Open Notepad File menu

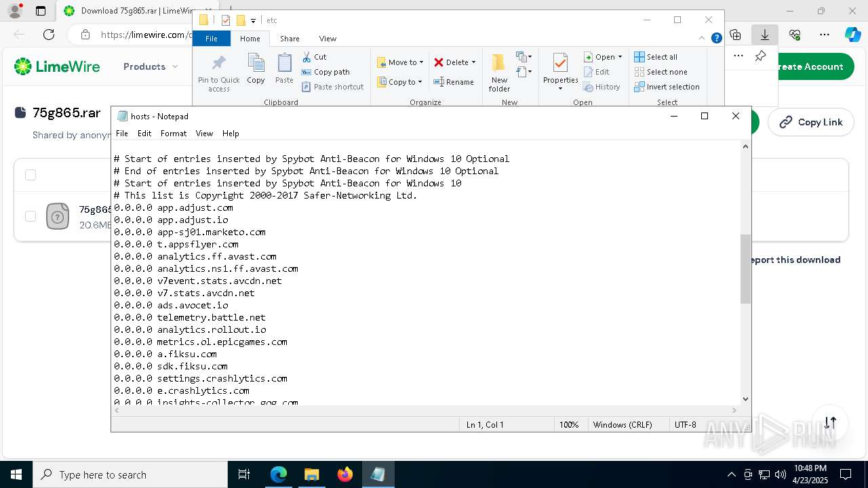click(122, 134)
